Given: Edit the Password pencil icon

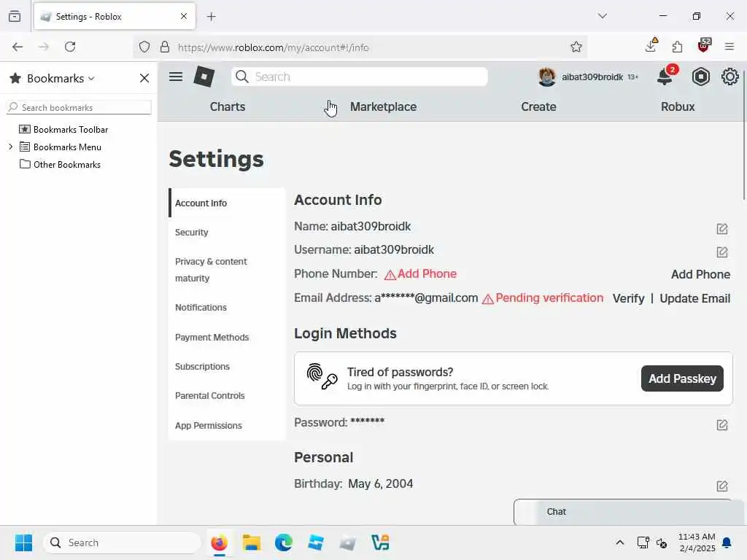Looking at the screenshot, I should click(721, 425).
